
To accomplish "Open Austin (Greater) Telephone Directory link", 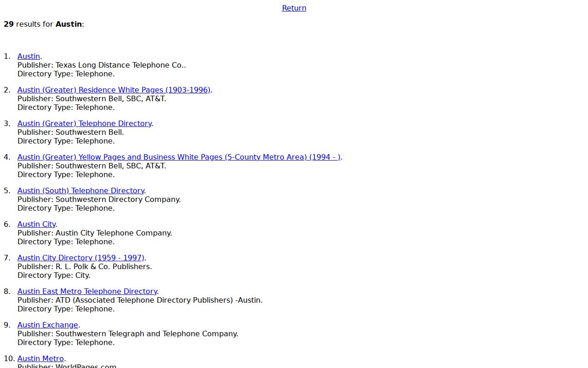I will tap(85, 123).
